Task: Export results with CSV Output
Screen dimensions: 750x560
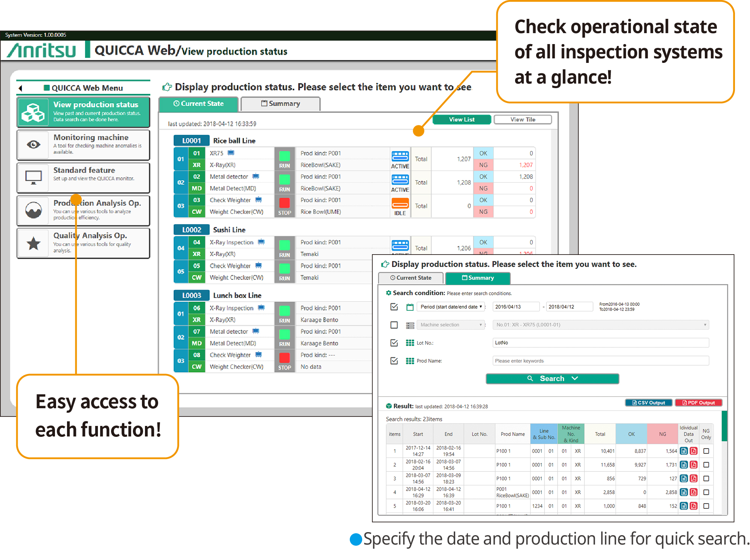Action: tap(649, 403)
